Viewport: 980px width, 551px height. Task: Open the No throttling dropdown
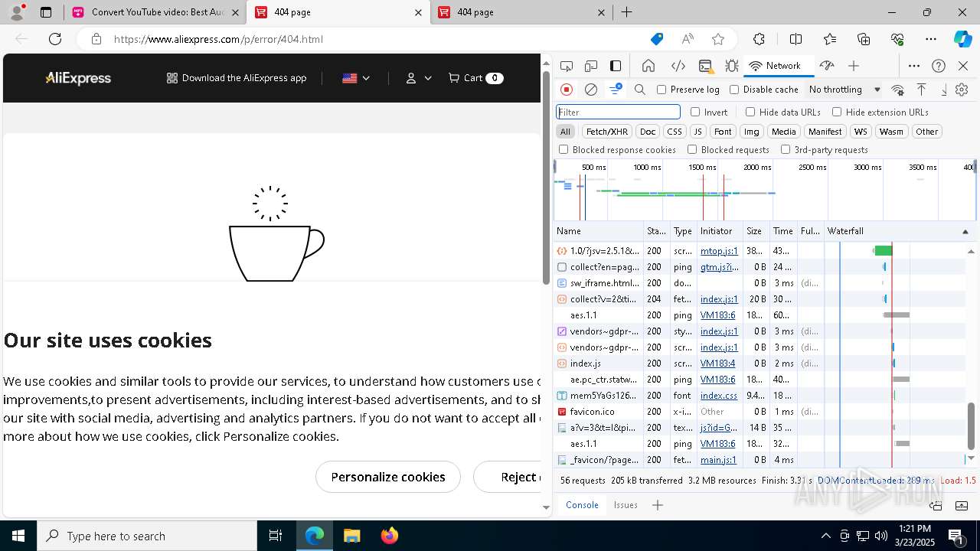844,90
